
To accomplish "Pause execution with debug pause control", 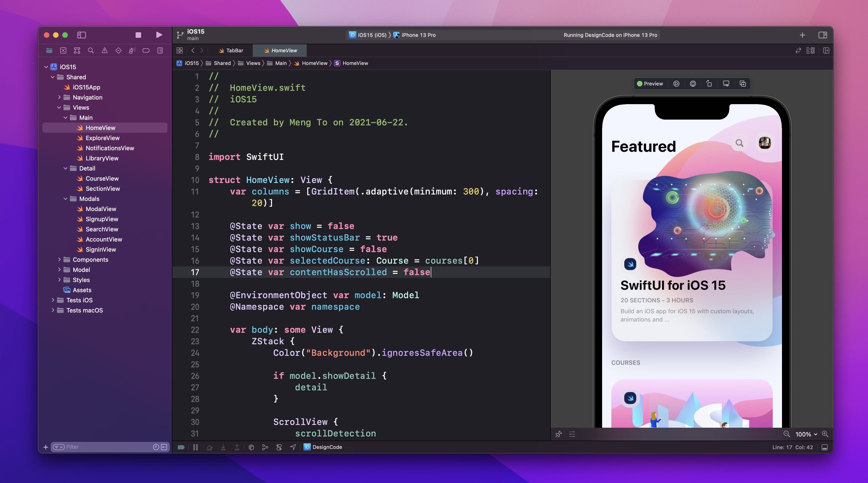I will [195, 447].
